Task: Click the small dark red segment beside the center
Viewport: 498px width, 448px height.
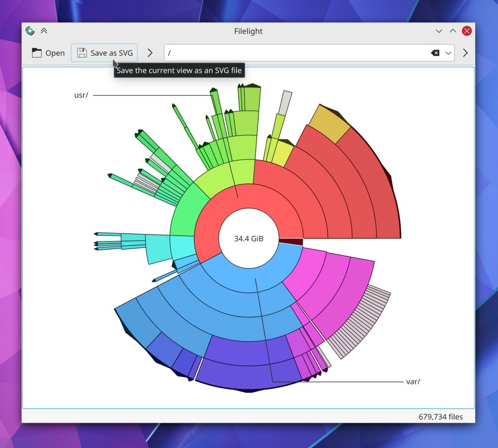Action: coord(291,241)
